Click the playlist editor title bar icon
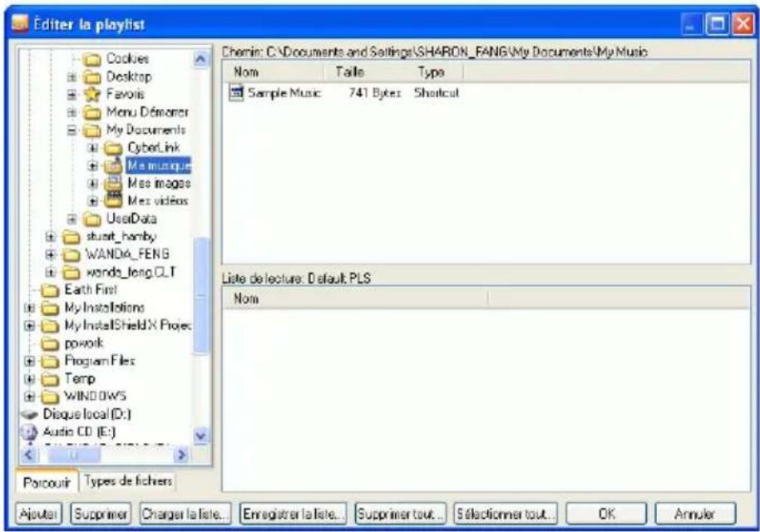This screenshot has height=532, width=760. click(20, 24)
